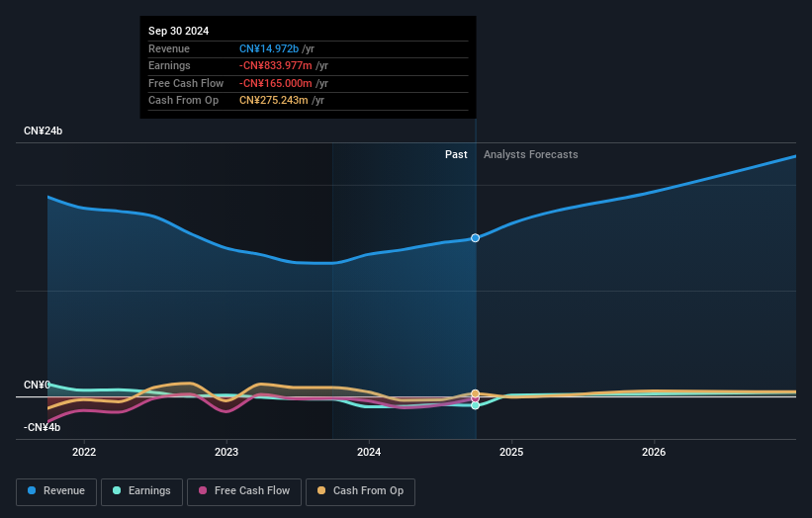Click the -CN¥833.977m earnings value
Viewport: 812px width, 518px height.
tap(276, 65)
